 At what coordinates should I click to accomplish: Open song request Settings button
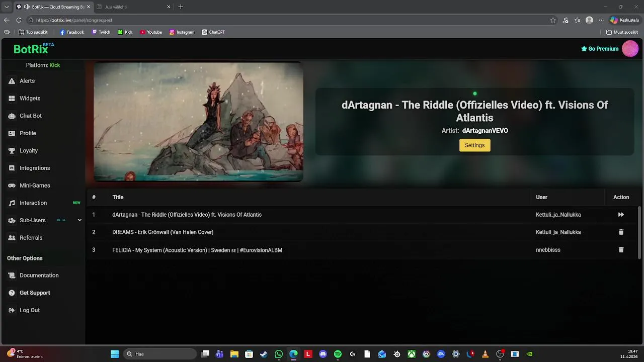(x=474, y=145)
